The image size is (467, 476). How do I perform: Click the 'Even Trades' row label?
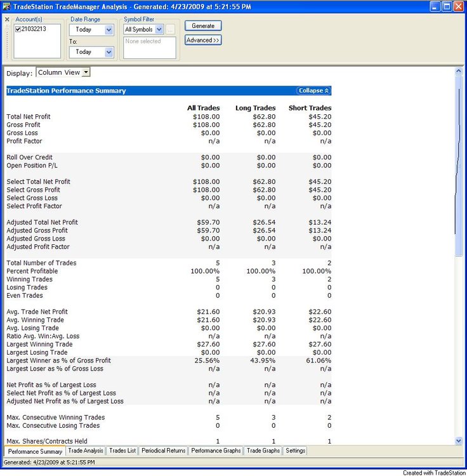point(25,295)
